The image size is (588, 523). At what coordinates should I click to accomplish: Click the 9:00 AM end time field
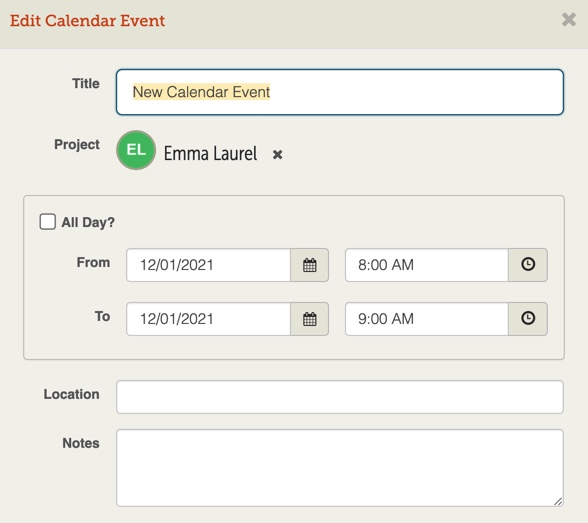(x=427, y=319)
